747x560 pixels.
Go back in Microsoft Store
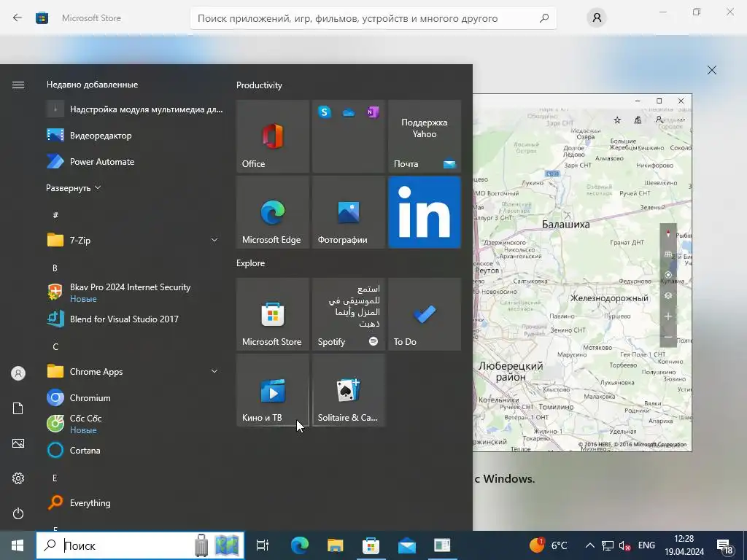(x=18, y=18)
